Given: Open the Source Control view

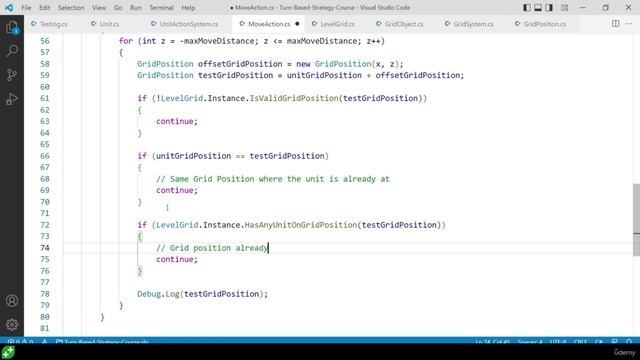Looking at the screenshot, I should 12,75.
